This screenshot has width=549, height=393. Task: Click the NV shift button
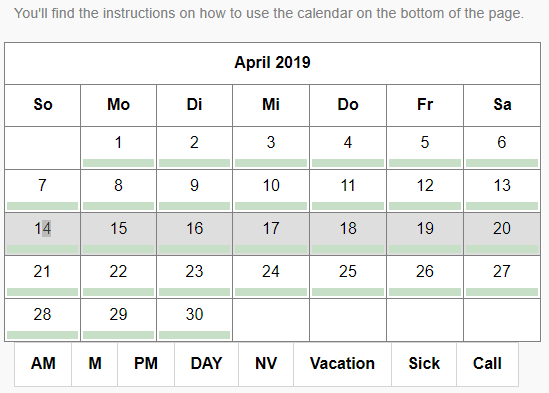(x=266, y=364)
